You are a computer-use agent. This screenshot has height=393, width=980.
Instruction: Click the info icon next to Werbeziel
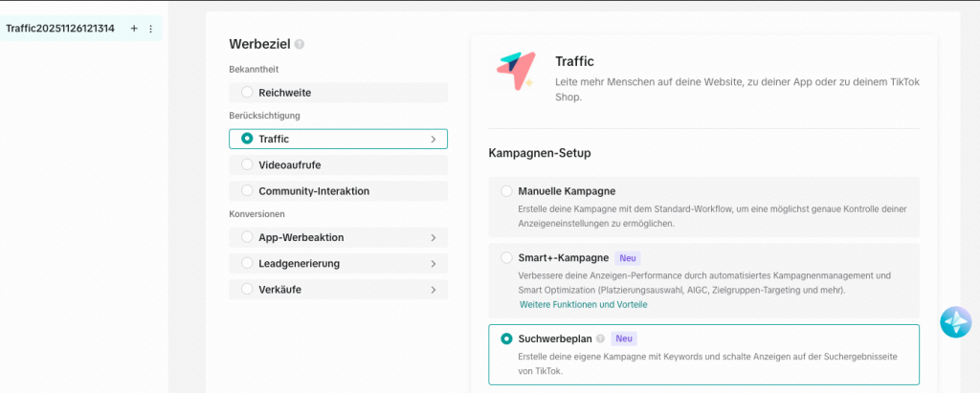tap(300, 44)
